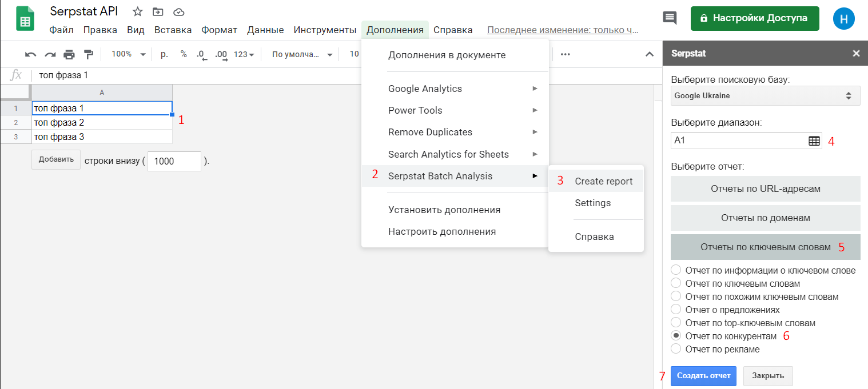Select the Paint format tool
Image resolution: width=868 pixels, height=389 pixels.
tap(89, 54)
